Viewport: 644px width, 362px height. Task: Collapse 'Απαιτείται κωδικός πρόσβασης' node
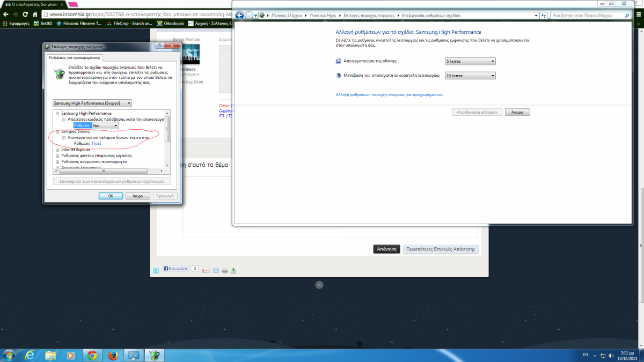pos(64,120)
